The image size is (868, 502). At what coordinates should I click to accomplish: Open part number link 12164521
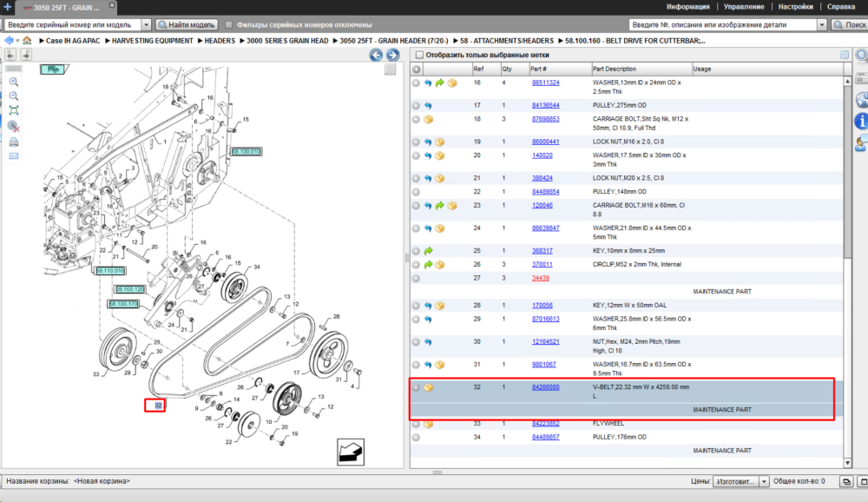pyautogui.click(x=545, y=342)
